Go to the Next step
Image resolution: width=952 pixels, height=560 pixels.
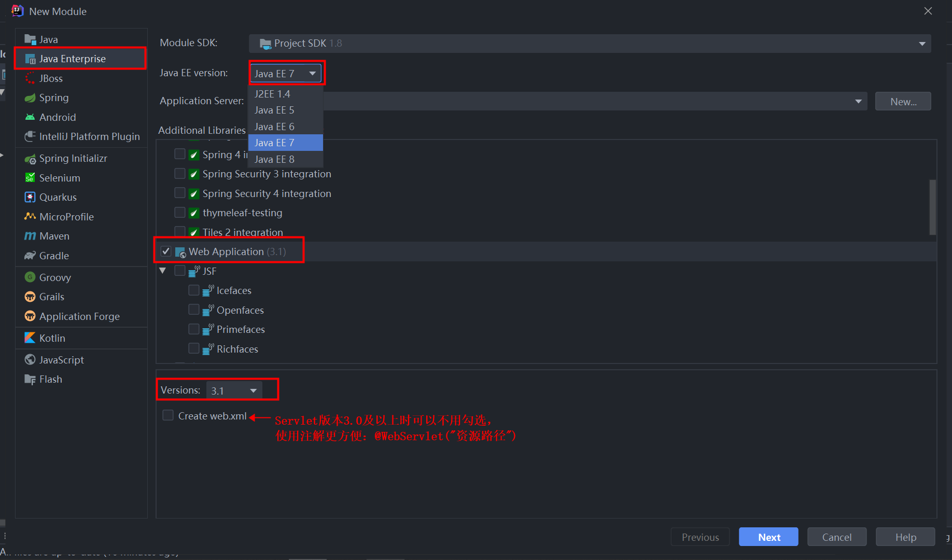coord(768,537)
